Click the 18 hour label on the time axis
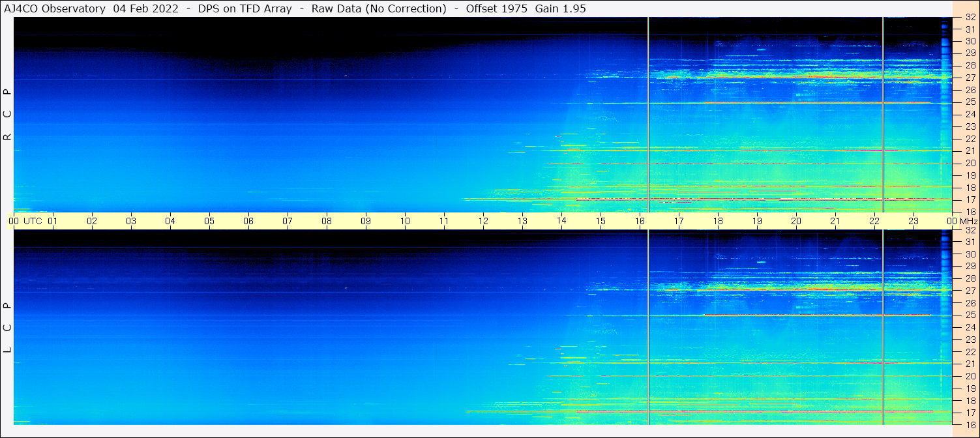 718,221
